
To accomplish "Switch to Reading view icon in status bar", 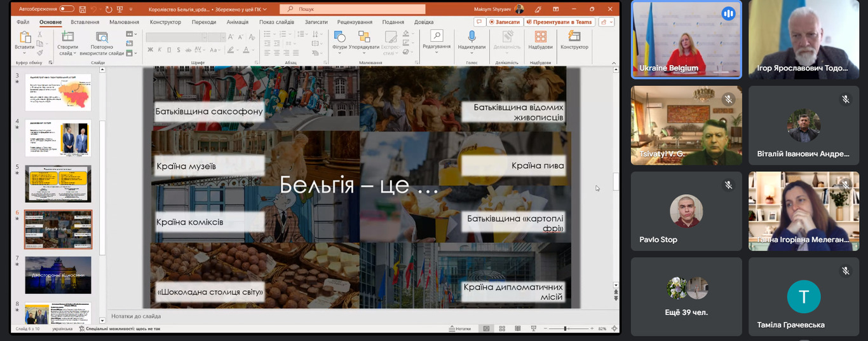I will coord(517,329).
